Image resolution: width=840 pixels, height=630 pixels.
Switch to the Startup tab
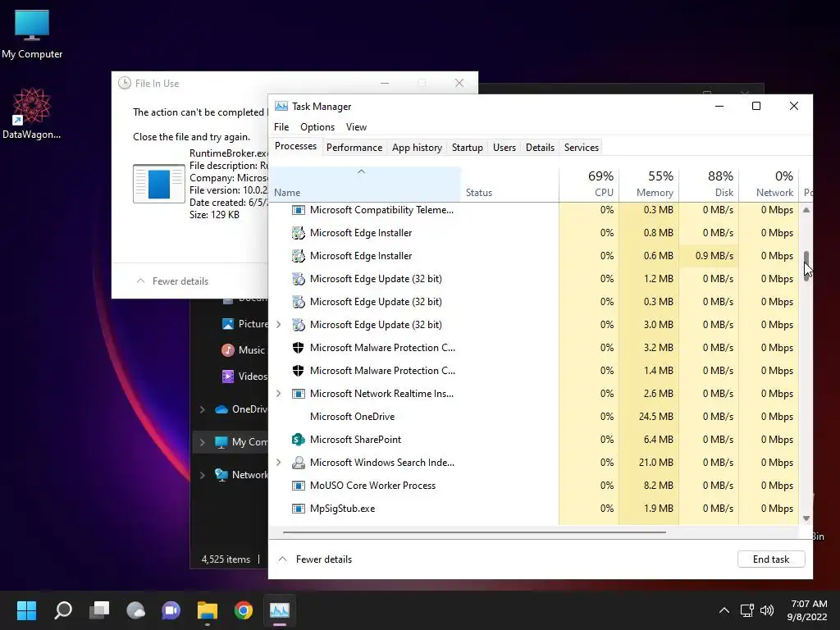click(x=467, y=148)
